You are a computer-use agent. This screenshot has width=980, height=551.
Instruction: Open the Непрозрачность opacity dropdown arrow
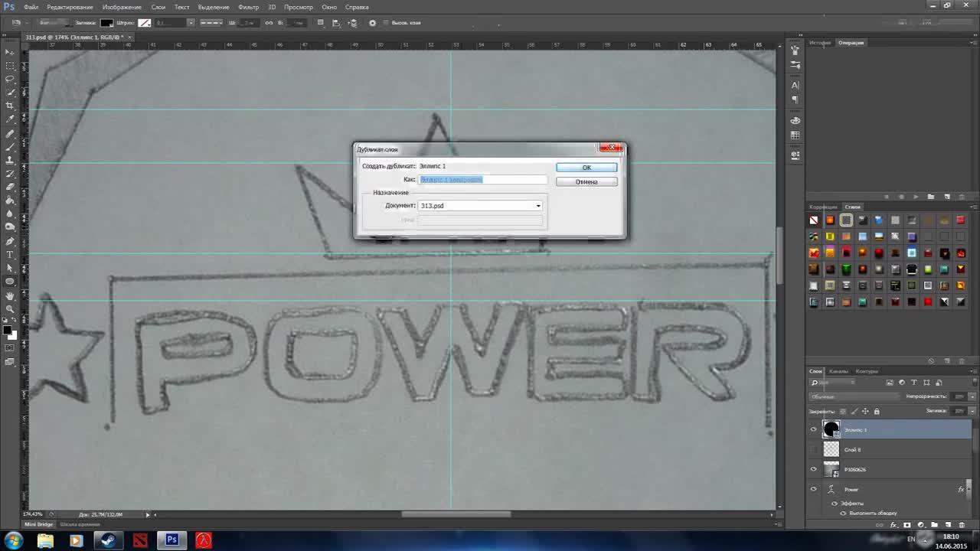coord(972,396)
